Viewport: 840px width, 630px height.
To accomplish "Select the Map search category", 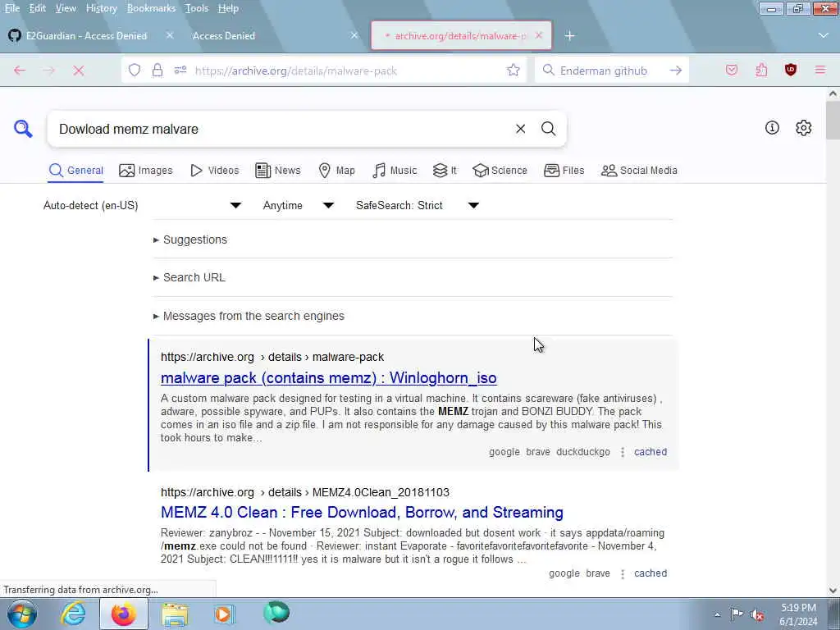I will pos(336,171).
